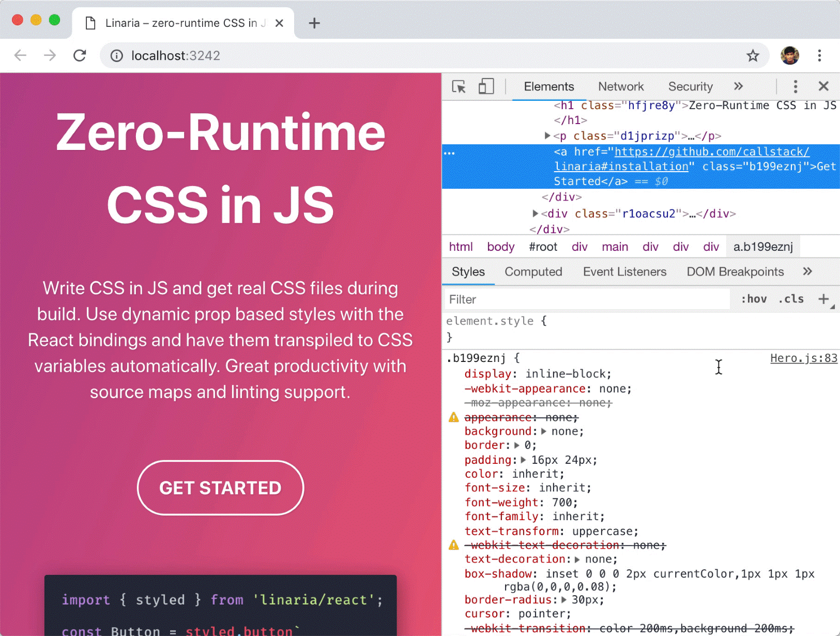This screenshot has width=840, height=636.
Task: Open the Event Listeners tab
Action: [x=624, y=271]
